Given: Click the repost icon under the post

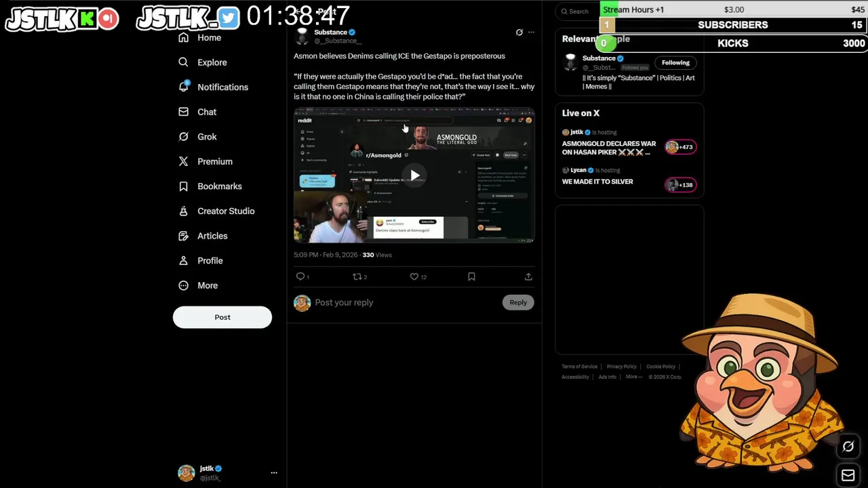Looking at the screenshot, I should click(x=357, y=277).
